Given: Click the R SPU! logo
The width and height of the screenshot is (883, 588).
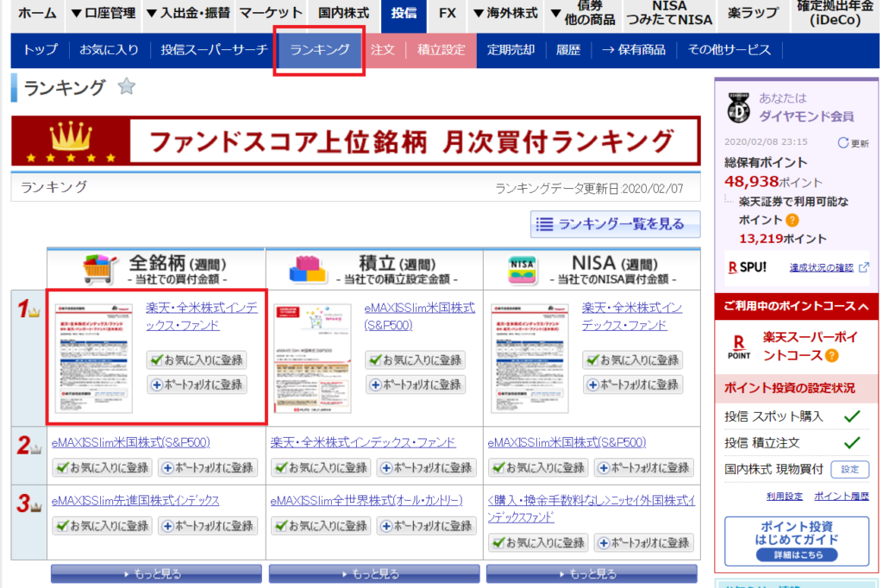Looking at the screenshot, I should [x=748, y=267].
